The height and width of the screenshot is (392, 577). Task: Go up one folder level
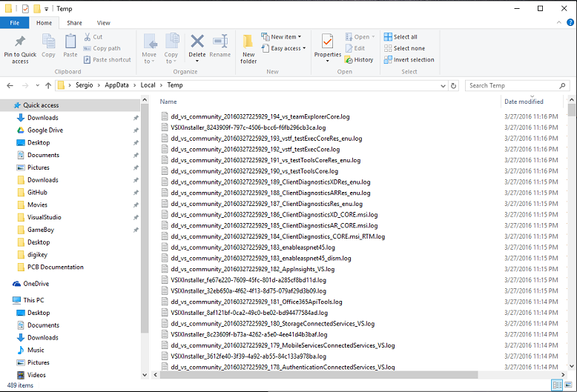pyautogui.click(x=48, y=85)
